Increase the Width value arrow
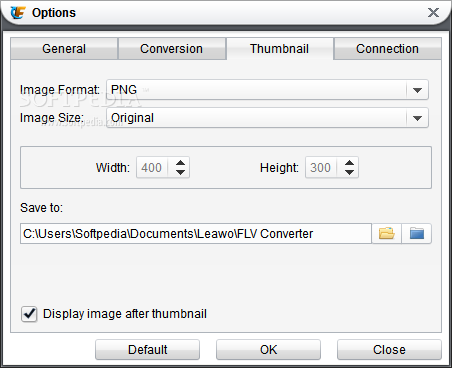The height and width of the screenshot is (368, 452). [x=180, y=163]
